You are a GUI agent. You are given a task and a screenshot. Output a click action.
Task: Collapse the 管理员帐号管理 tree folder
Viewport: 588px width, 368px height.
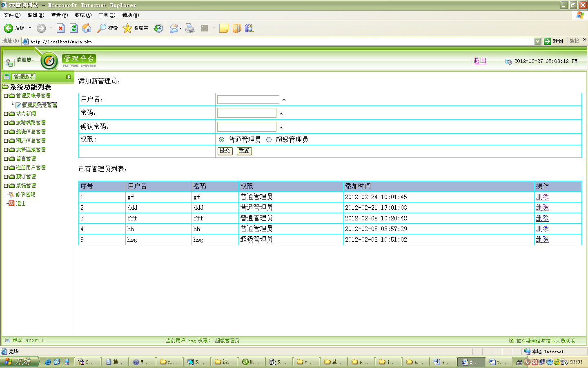(6, 96)
